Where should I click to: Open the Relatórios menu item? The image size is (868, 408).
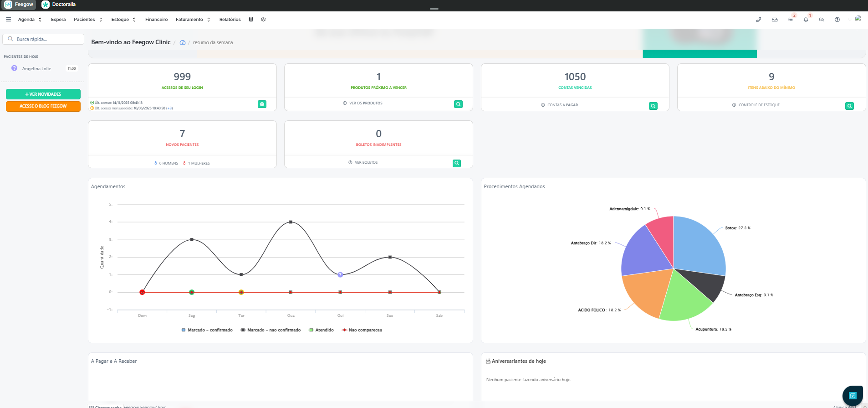[230, 20]
